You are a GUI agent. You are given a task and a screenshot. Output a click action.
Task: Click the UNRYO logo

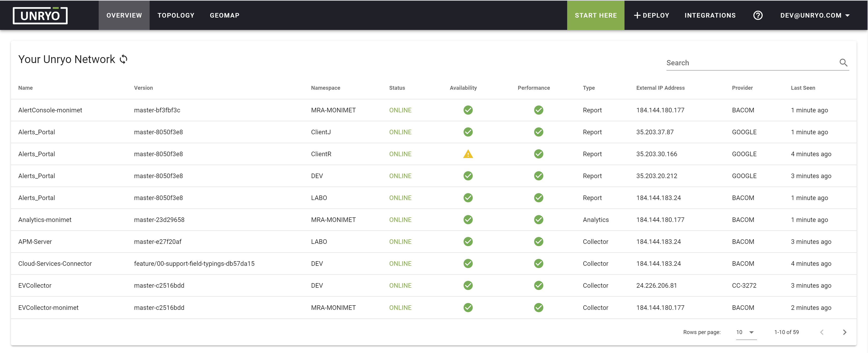click(x=40, y=16)
